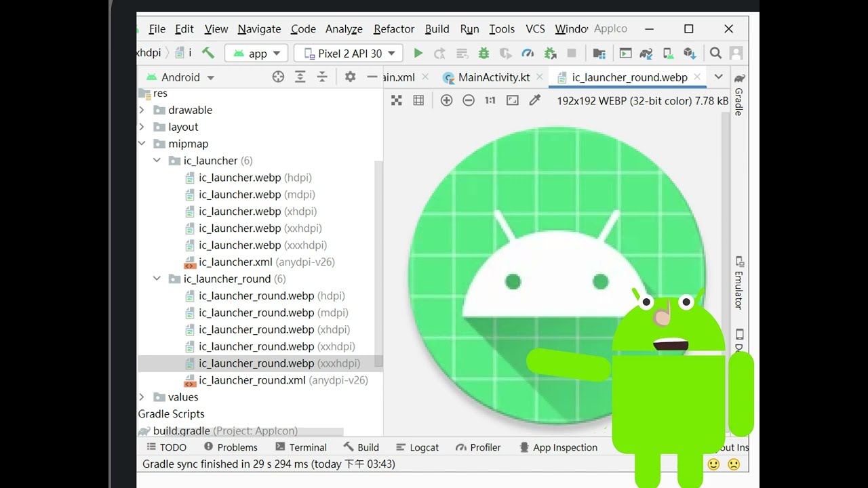Open the Profiler tool window
The width and height of the screenshot is (868, 488).
click(x=478, y=447)
